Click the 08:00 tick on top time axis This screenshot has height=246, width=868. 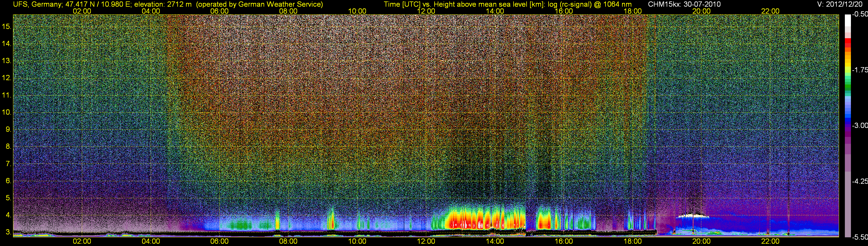tap(288, 11)
